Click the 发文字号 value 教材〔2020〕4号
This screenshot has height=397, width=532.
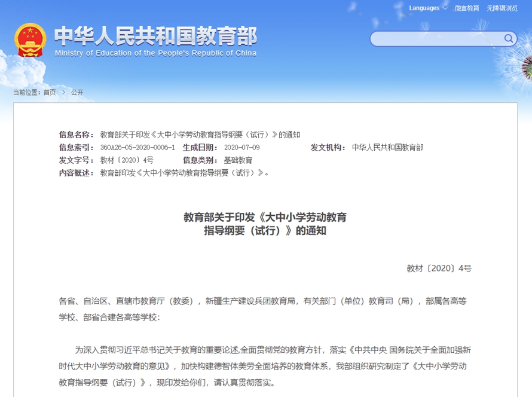click(x=127, y=160)
